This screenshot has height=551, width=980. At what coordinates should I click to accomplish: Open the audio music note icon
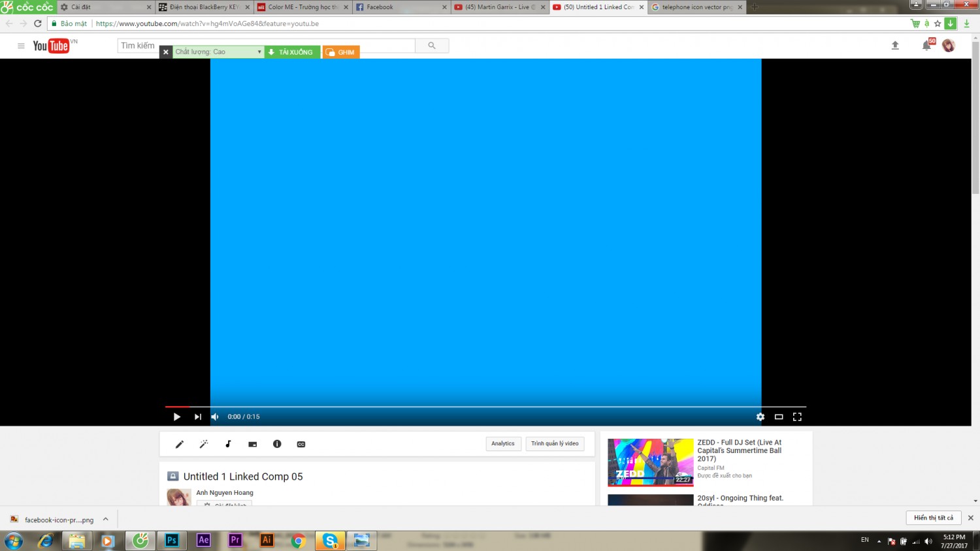(x=228, y=444)
